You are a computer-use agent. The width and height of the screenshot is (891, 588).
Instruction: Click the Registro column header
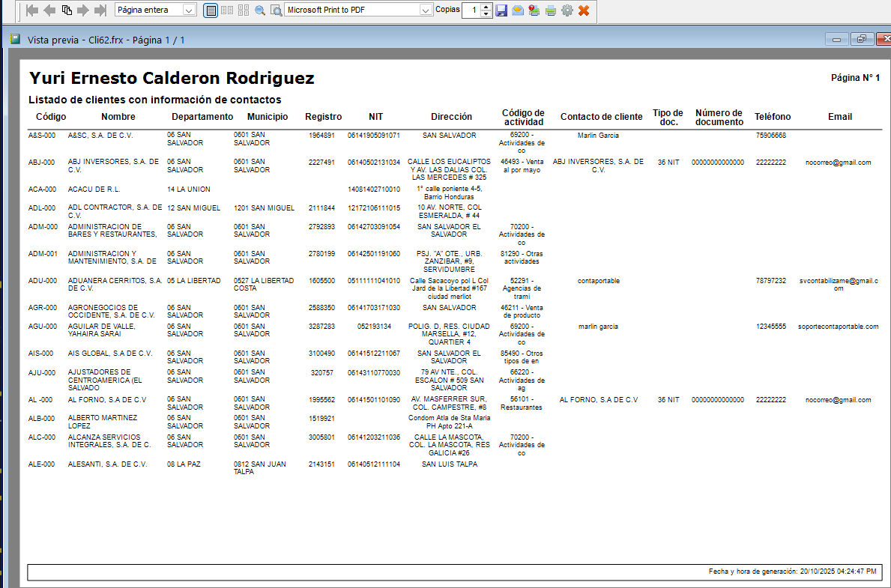pos(323,116)
